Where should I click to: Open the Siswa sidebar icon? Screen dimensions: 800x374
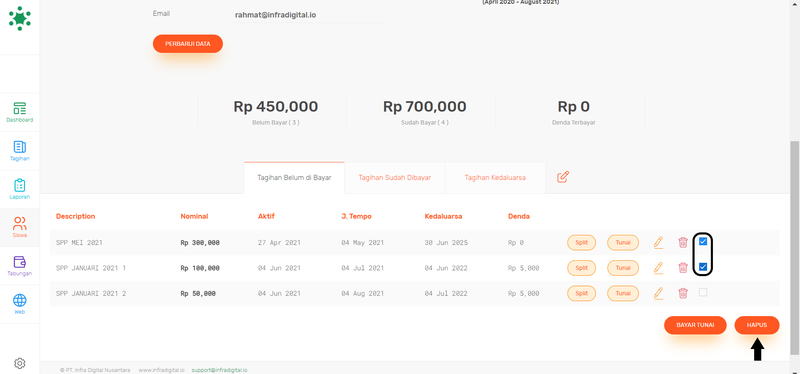20,228
